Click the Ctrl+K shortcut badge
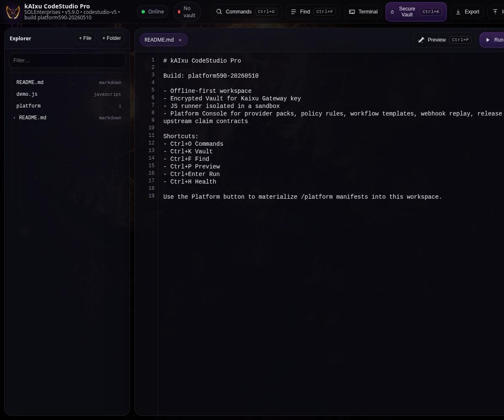Screen dimensions: 504x420 [x=431, y=12]
